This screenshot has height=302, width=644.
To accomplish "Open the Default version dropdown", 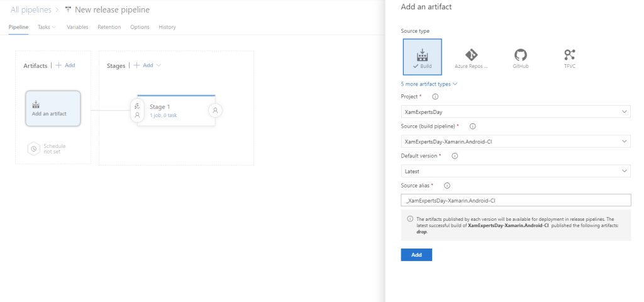I will 515,171.
